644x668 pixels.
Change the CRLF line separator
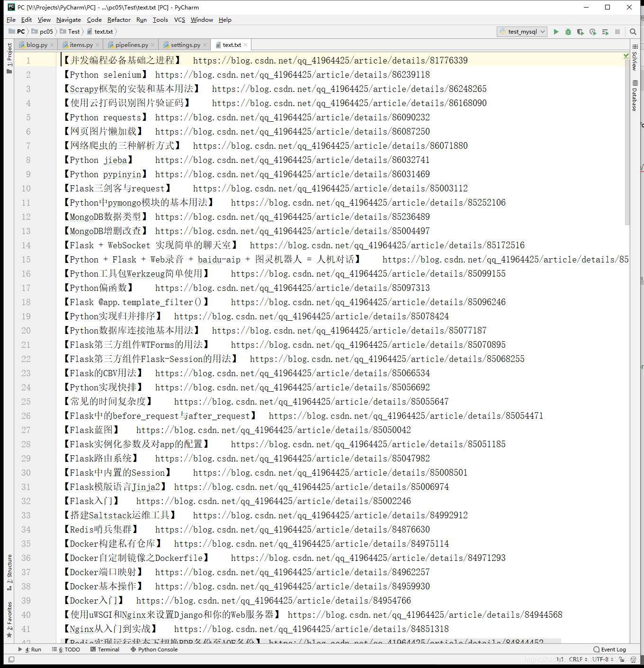(578, 659)
